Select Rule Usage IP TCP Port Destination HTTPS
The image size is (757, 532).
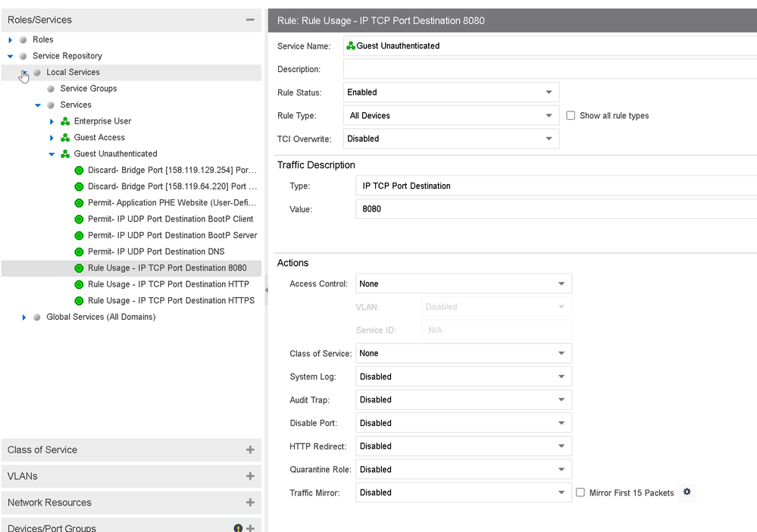(170, 301)
